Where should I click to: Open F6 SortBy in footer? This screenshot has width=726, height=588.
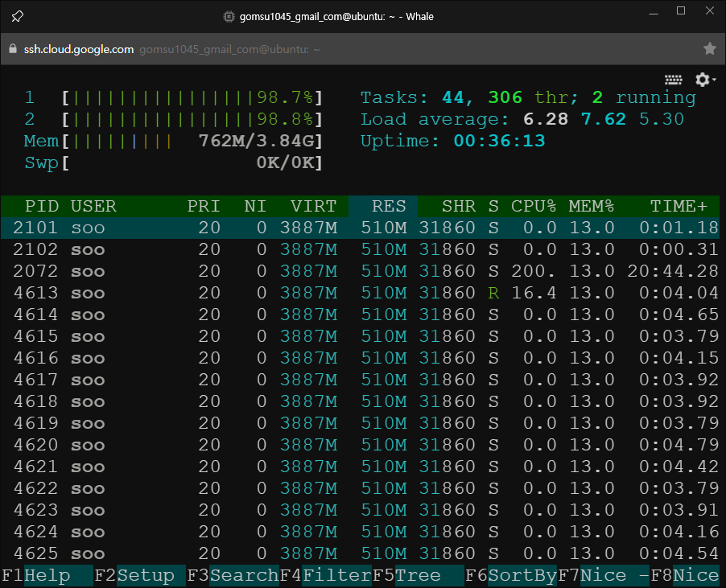point(511,575)
